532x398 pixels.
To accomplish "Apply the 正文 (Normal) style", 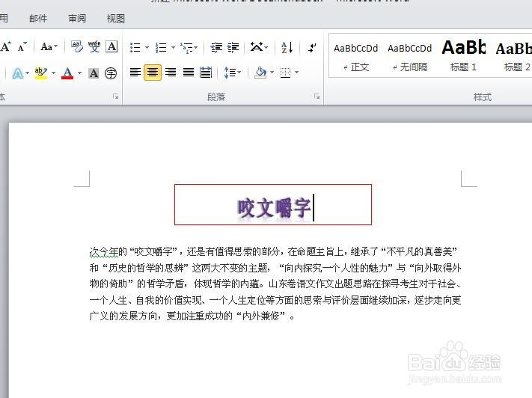I will pos(355,57).
